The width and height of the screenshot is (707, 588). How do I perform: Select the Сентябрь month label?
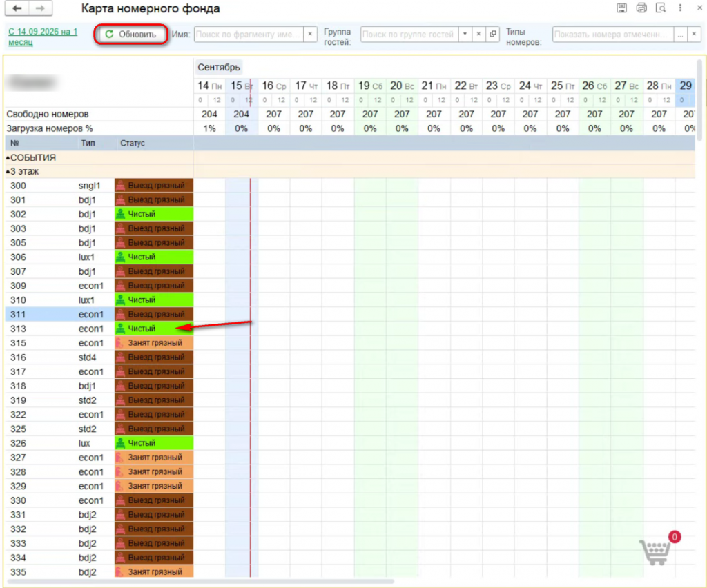tap(219, 67)
